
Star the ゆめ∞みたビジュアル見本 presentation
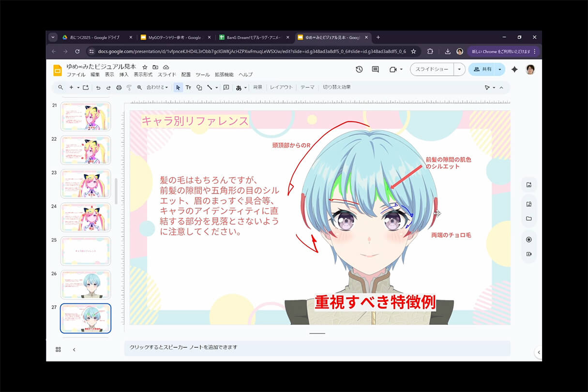coord(145,68)
